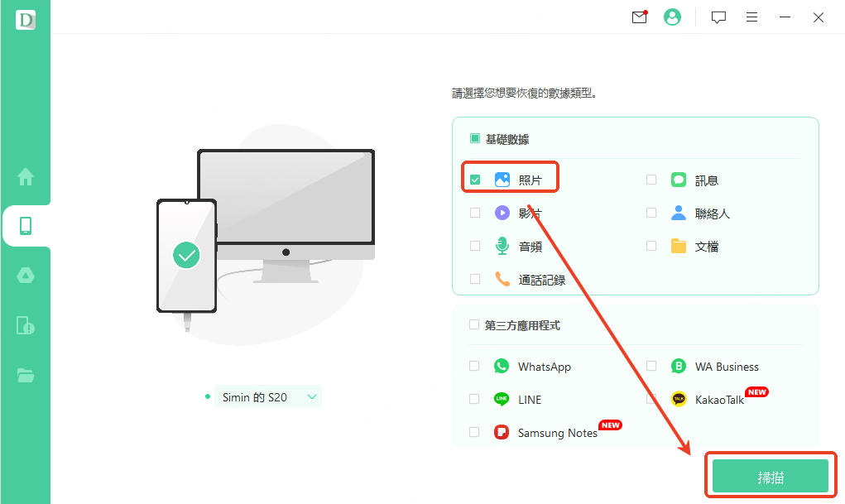This screenshot has height=504, width=845.
Task: Click the LINE logo icon
Action: point(502,399)
